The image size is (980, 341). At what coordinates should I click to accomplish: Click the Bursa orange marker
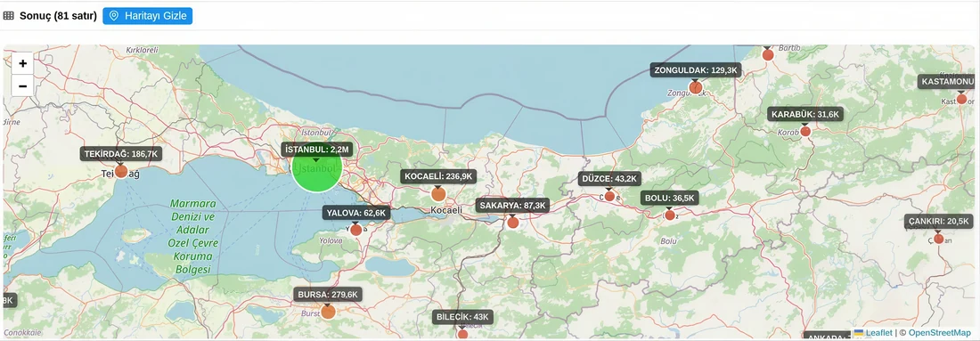tap(328, 312)
